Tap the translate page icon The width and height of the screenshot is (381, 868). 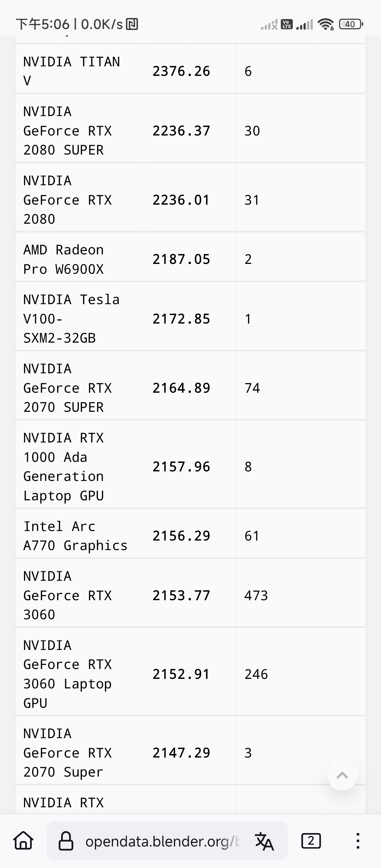coord(264,841)
